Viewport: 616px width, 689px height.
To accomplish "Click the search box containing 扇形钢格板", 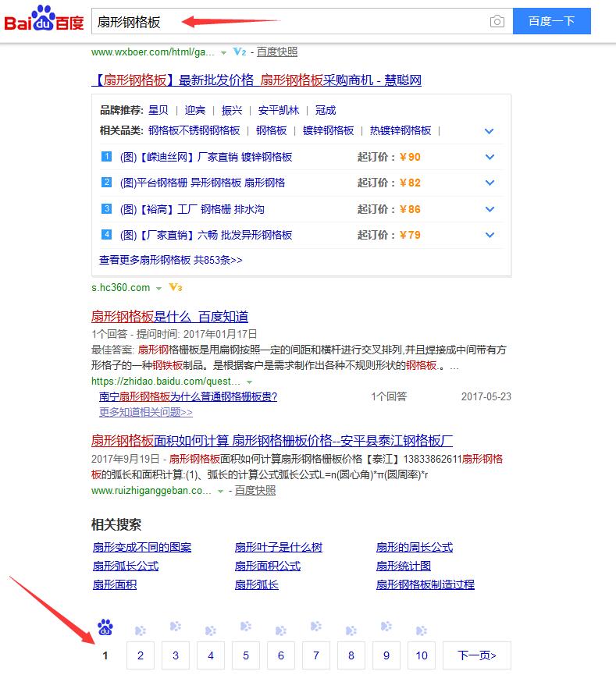I will [289, 22].
